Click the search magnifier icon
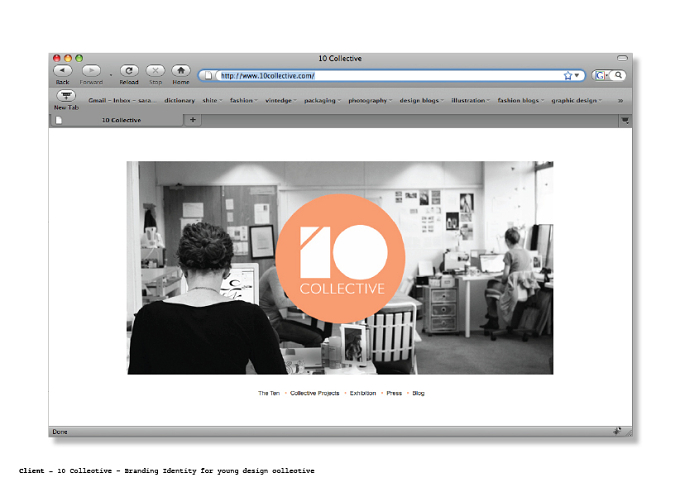This screenshot has height=492, width=680. [618, 75]
